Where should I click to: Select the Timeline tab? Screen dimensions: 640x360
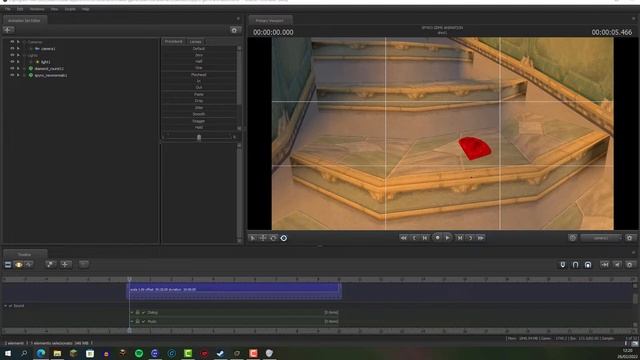(x=24, y=254)
